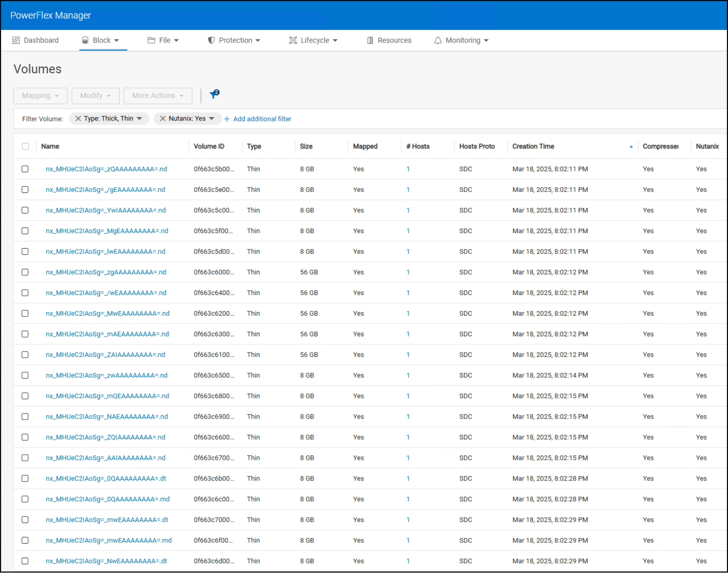The image size is (728, 573).
Task: Check the nx_MHUeC2IAoSg=_zQAAAAAAAAA=.nd volume row
Action: click(25, 169)
